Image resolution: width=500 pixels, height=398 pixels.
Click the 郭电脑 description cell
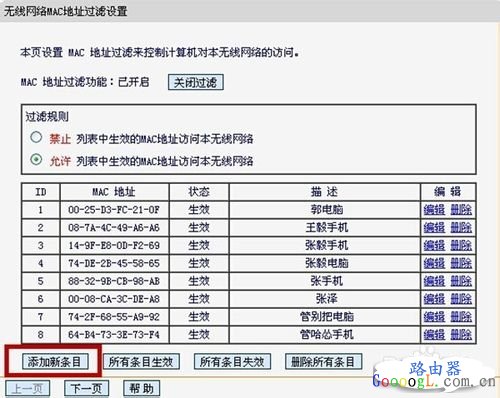pyautogui.click(x=325, y=210)
